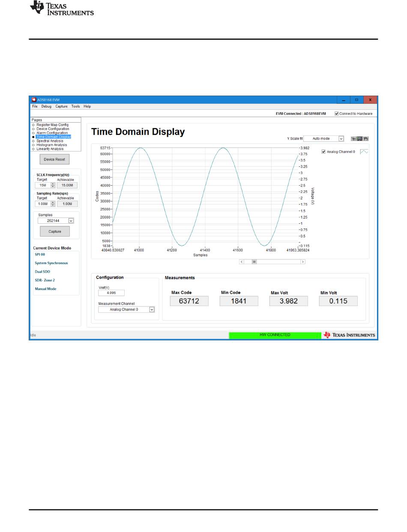Click the Y-axis top value 63715
Image resolution: width=407 pixels, height=532 pixels.
click(x=106, y=148)
